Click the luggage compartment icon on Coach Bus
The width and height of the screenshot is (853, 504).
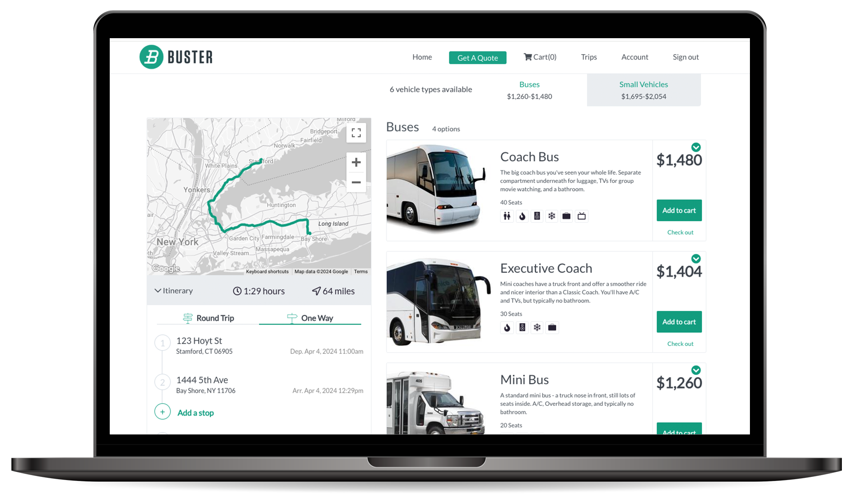(x=566, y=215)
